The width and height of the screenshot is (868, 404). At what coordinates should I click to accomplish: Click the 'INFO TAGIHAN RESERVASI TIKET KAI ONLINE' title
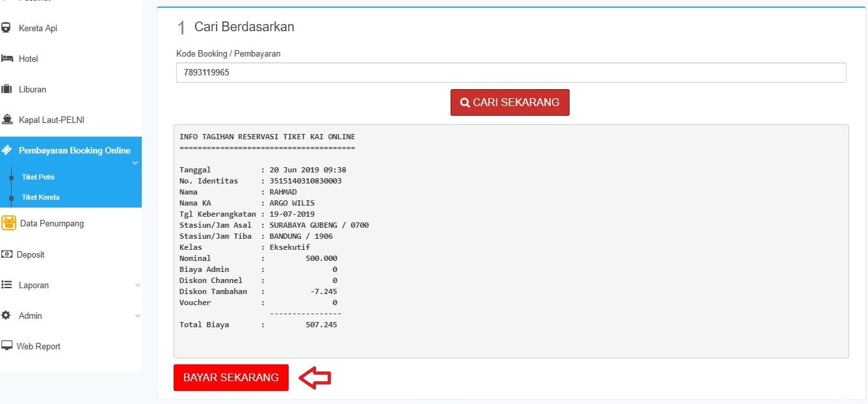point(267,137)
